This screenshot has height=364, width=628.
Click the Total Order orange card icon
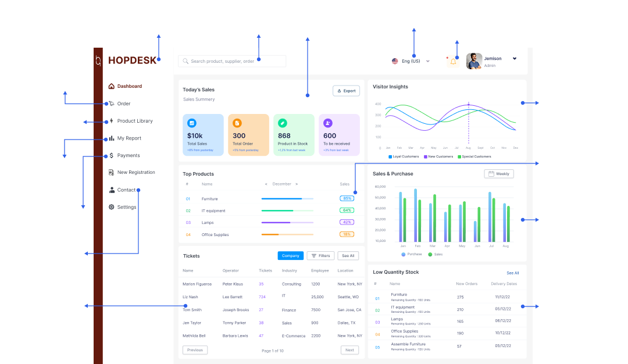(x=237, y=123)
